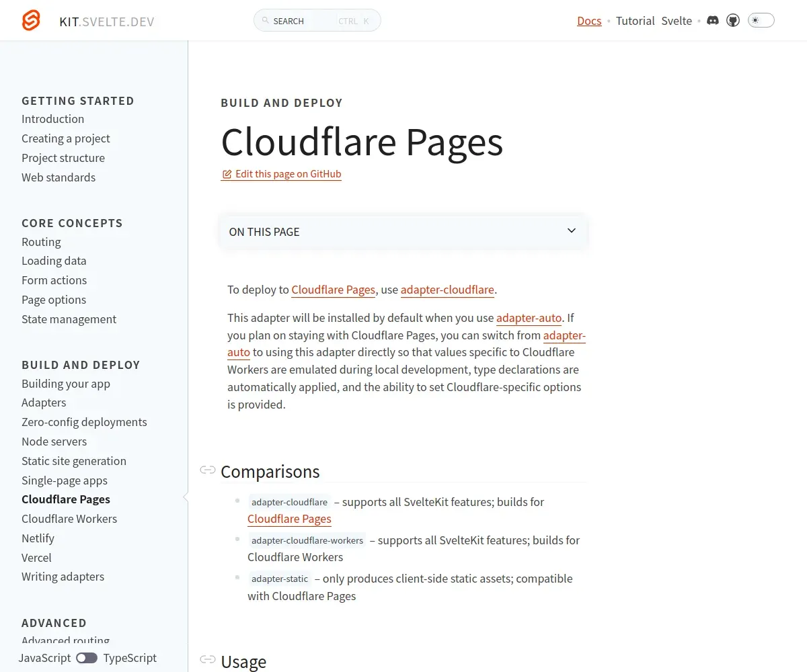
Task: Open Project structure in sidebar
Action: pos(63,158)
